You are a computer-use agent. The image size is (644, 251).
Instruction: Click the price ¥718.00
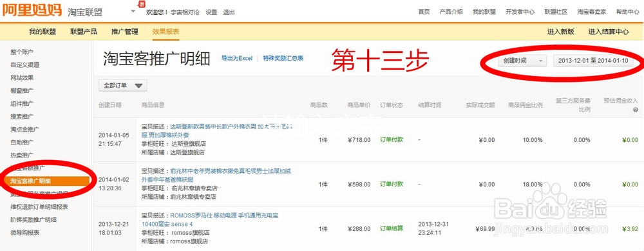point(359,140)
